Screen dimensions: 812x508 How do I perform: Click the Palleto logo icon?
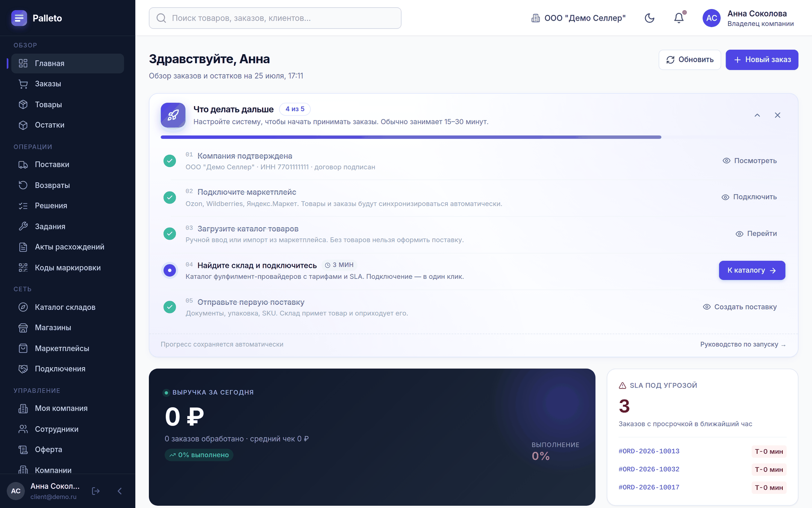coord(19,18)
